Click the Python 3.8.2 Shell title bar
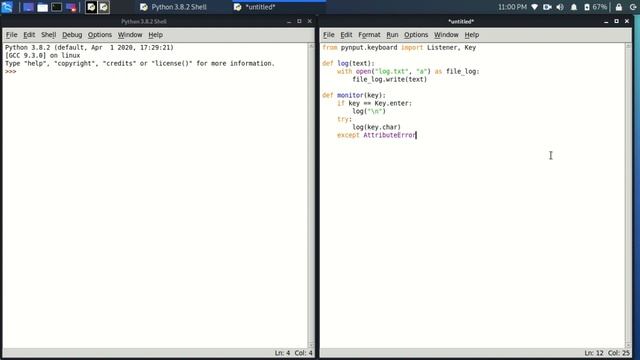This screenshot has height=360, width=640. pos(144,21)
